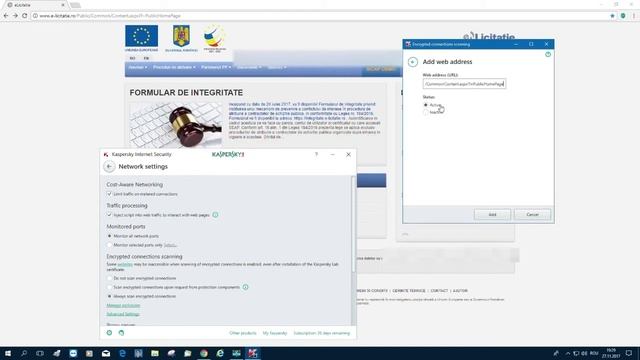Select Scan encrypted connections upon request
The height and width of the screenshot is (360, 640).
tap(109, 287)
